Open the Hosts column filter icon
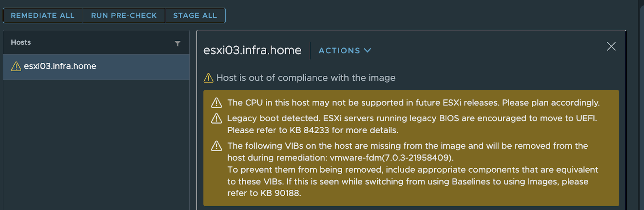 [178, 43]
